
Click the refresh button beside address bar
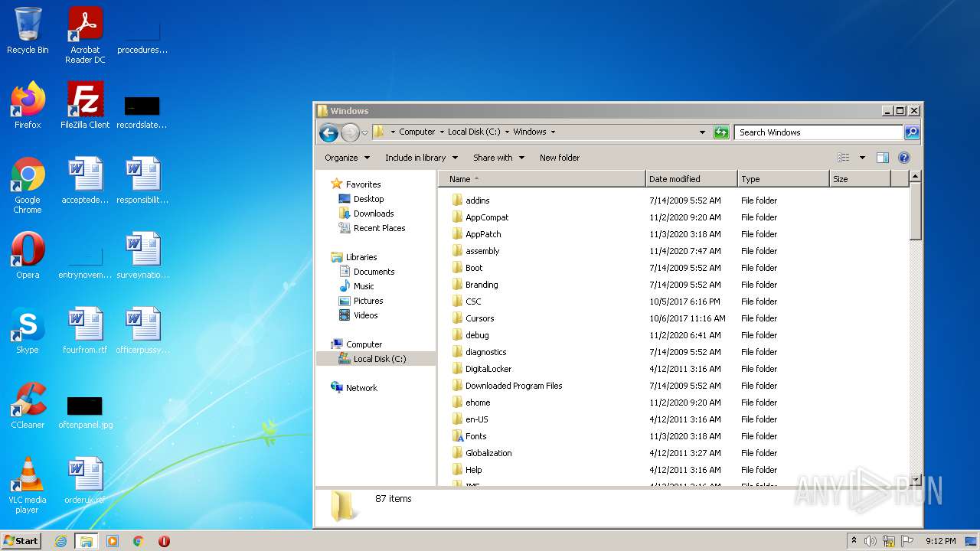pos(720,132)
